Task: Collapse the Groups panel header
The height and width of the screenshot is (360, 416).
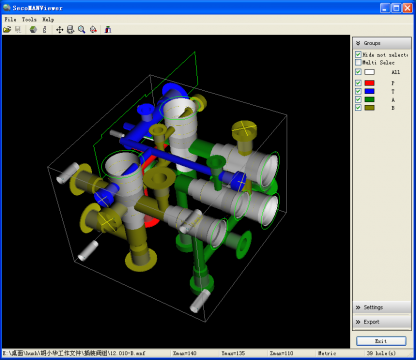Action: (382, 43)
